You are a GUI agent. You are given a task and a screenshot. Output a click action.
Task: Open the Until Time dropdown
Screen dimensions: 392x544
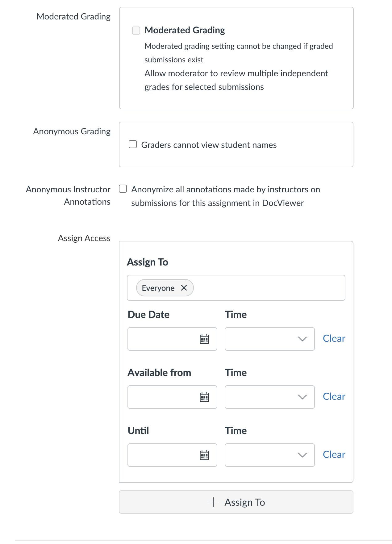[302, 455]
